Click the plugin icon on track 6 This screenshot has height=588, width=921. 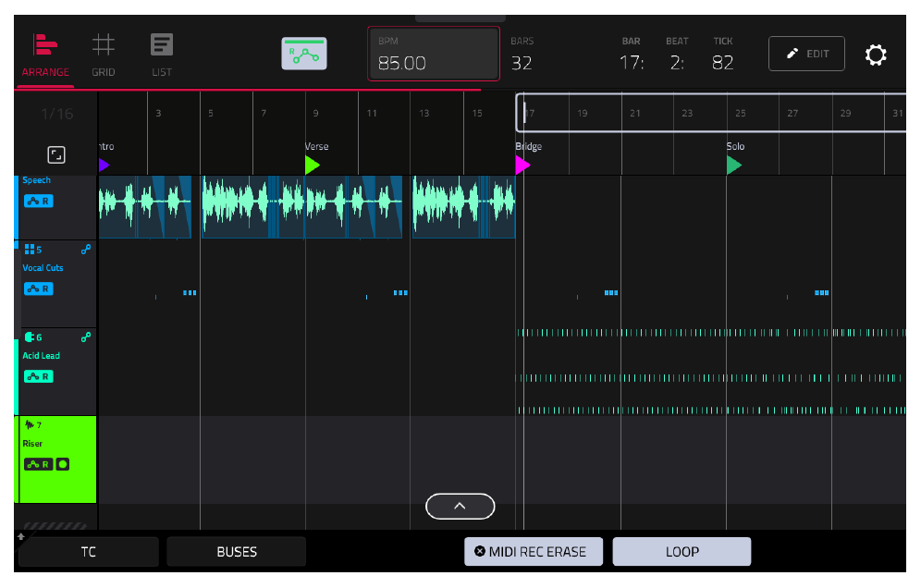tap(30, 337)
